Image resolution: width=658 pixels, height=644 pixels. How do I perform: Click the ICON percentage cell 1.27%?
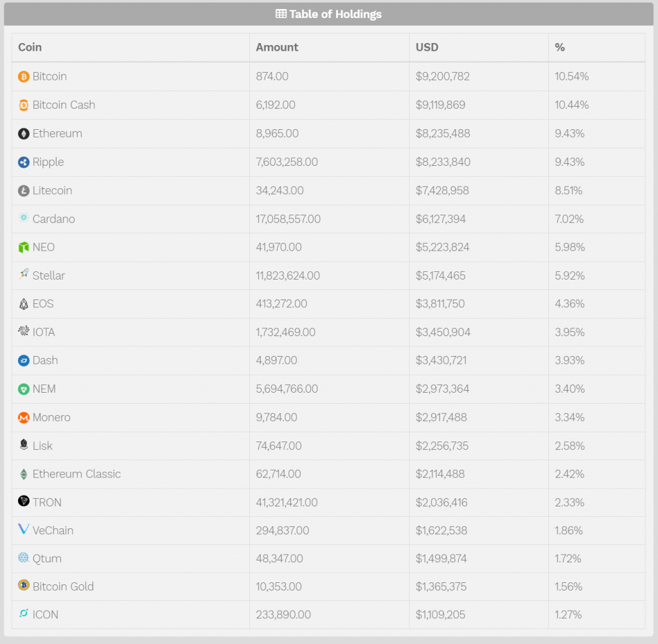click(568, 614)
